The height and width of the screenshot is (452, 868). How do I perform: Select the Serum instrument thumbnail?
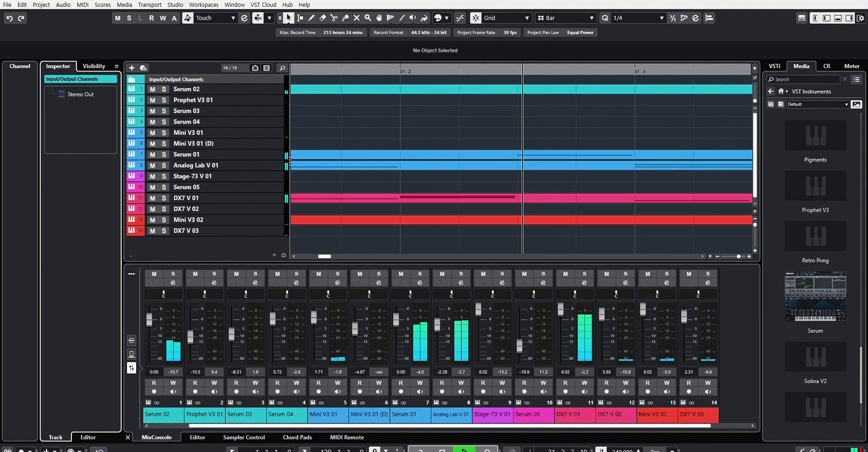pyautogui.click(x=815, y=297)
